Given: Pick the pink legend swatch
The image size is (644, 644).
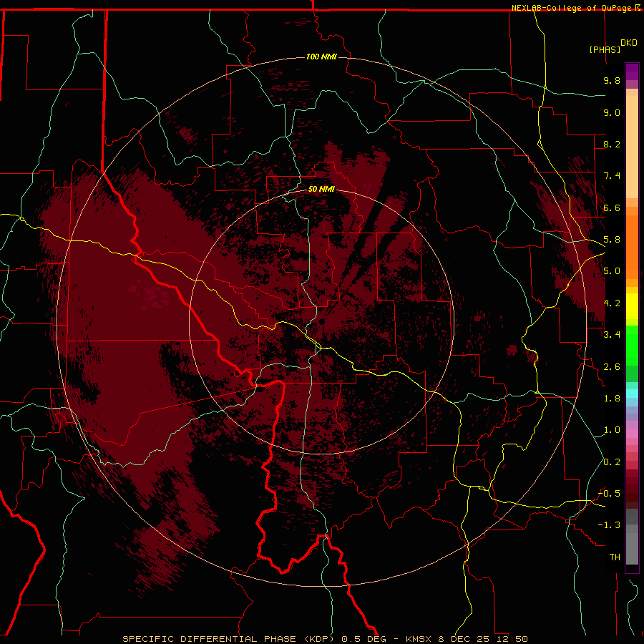Looking at the screenshot, I should (x=632, y=434).
